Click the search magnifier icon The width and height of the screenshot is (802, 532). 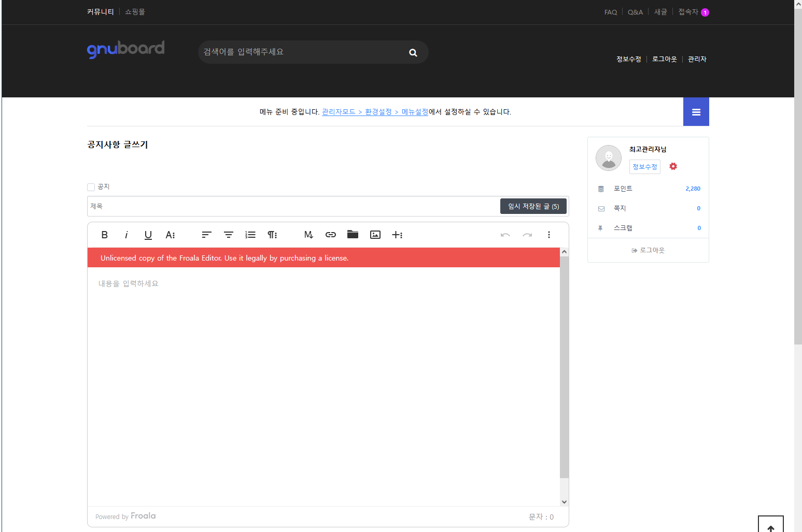[413, 52]
